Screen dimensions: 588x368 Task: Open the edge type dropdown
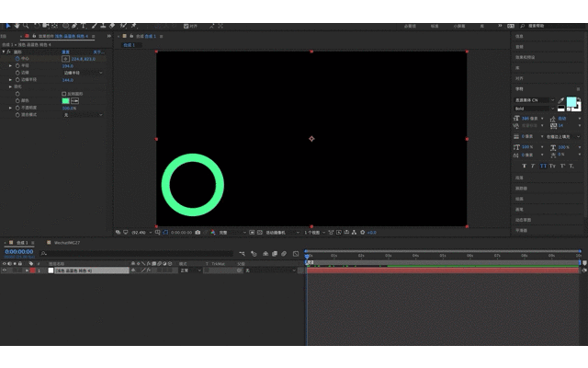point(82,73)
